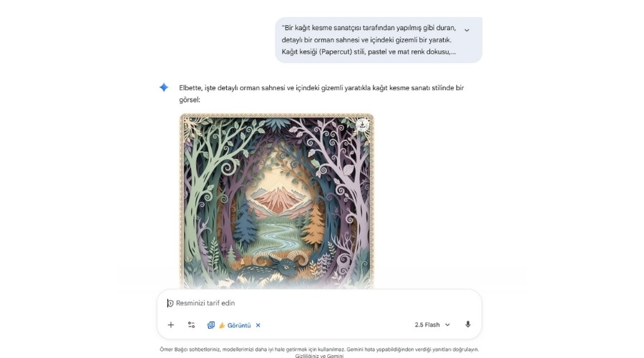Click the shield icon in prompt box
The height and width of the screenshot is (358, 644).
click(170, 304)
